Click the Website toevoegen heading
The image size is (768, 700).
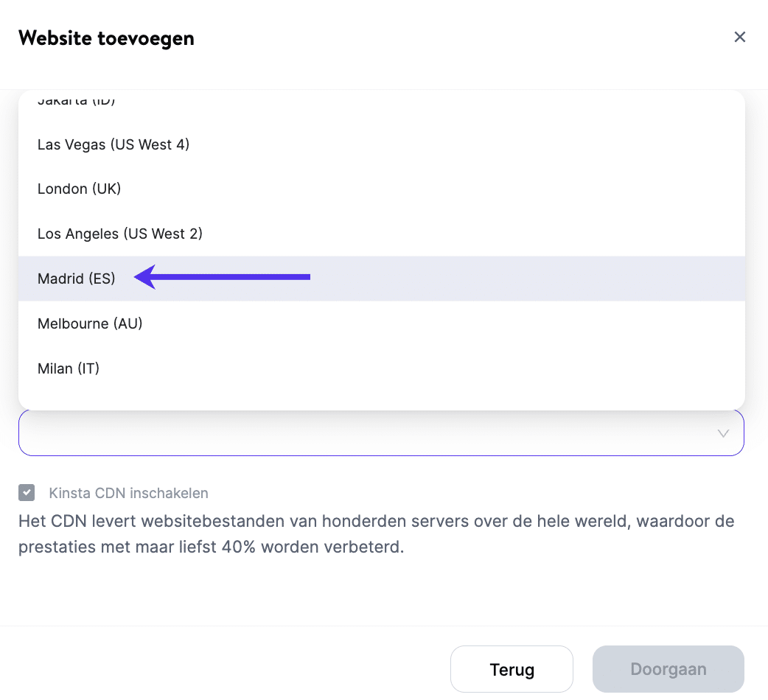106,38
